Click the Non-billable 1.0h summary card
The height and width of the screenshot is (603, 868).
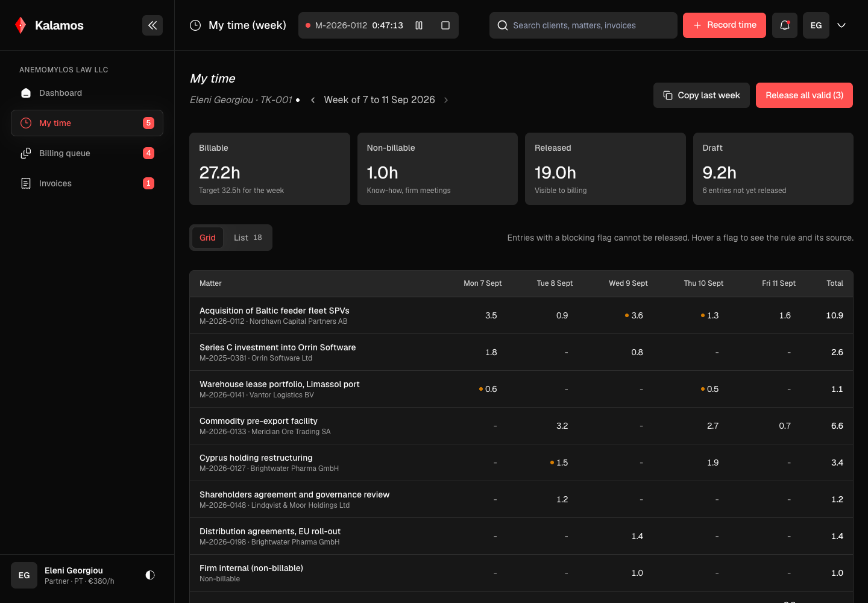pyautogui.click(x=438, y=169)
